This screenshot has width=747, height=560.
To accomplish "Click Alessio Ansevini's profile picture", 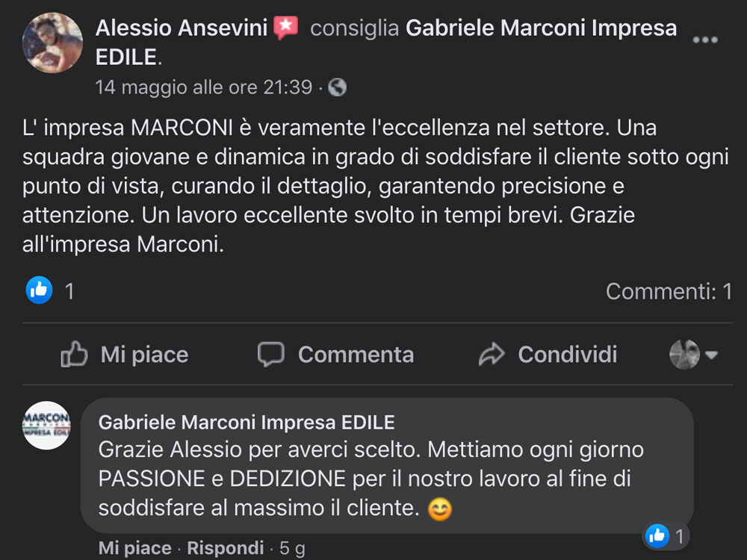I will 52,43.
